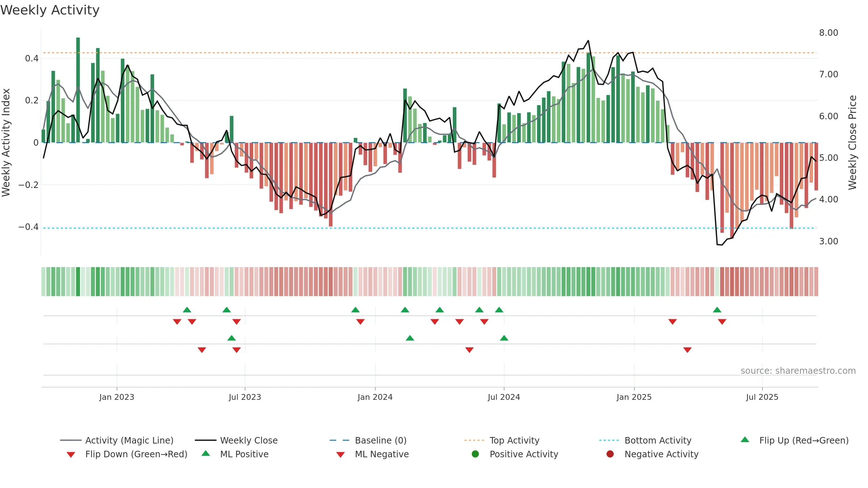Image resolution: width=868 pixels, height=488 pixels.
Task: Click the red Flip Down triangle in legend
Action: click(71, 455)
